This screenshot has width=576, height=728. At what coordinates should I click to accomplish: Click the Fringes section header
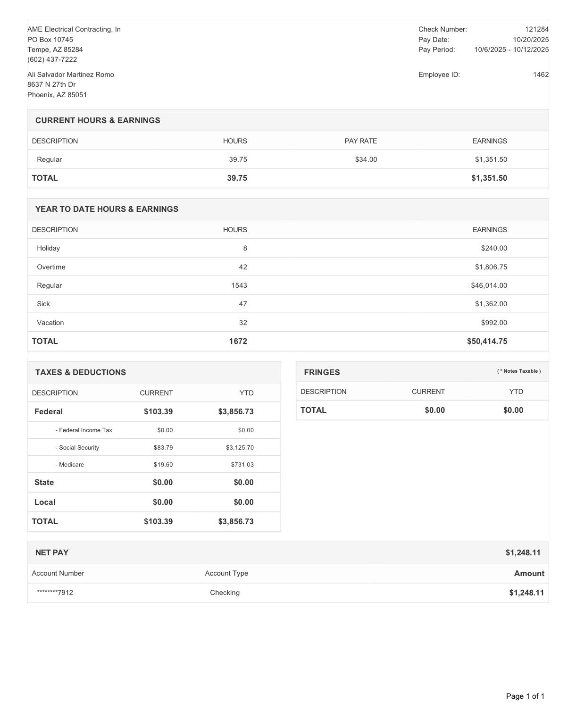322,372
